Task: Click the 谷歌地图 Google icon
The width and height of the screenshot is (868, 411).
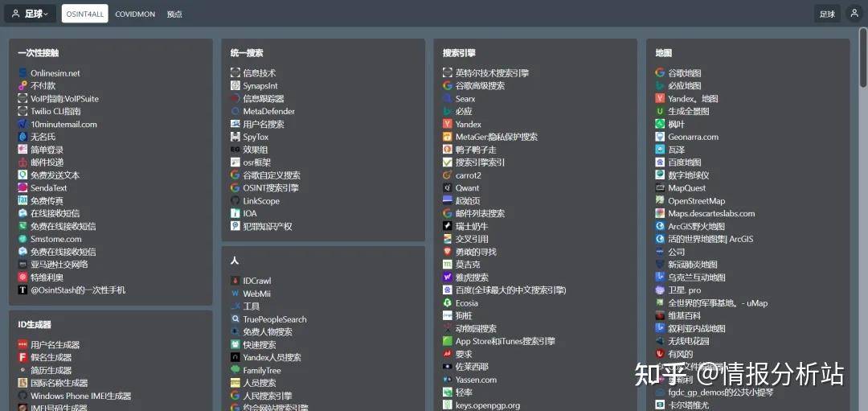Action: (x=660, y=72)
